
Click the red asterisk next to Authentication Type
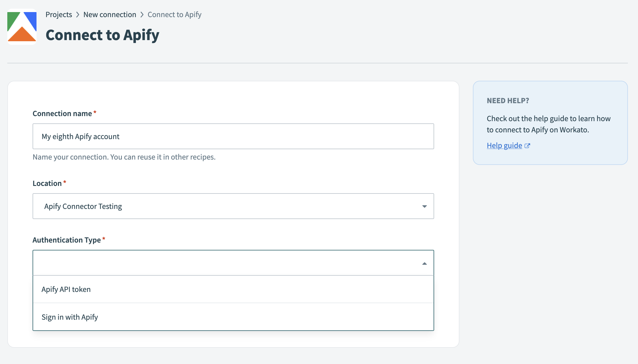pyautogui.click(x=104, y=238)
